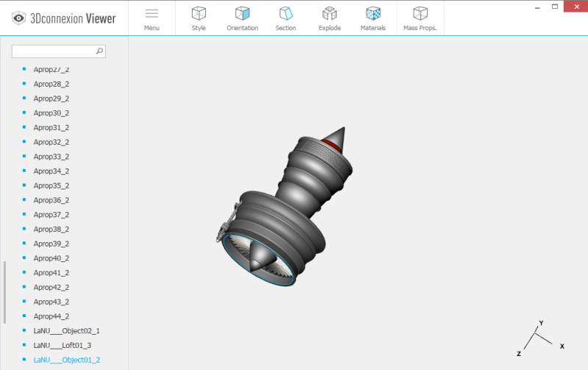The height and width of the screenshot is (370, 588).
Task: Select Aprop28_2 in the part list
Action: 51,84
